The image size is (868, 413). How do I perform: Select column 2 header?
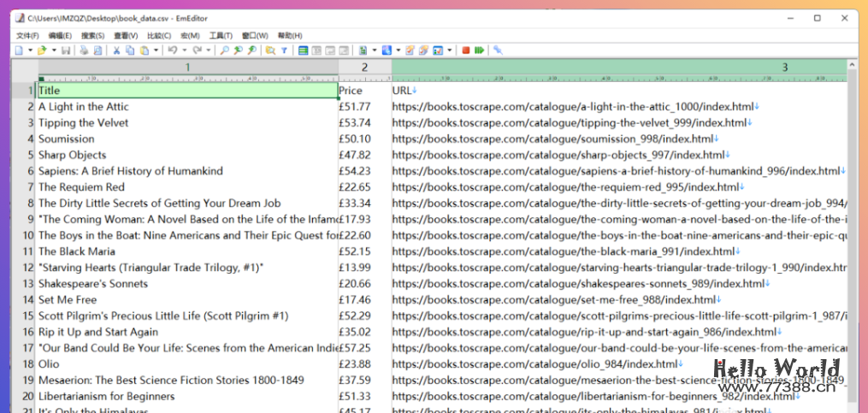364,67
